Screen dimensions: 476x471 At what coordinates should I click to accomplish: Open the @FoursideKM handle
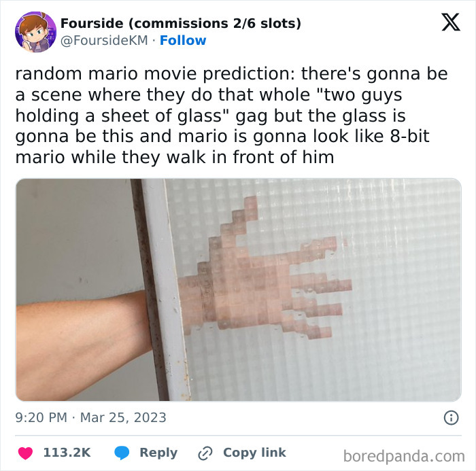pyautogui.click(x=104, y=40)
